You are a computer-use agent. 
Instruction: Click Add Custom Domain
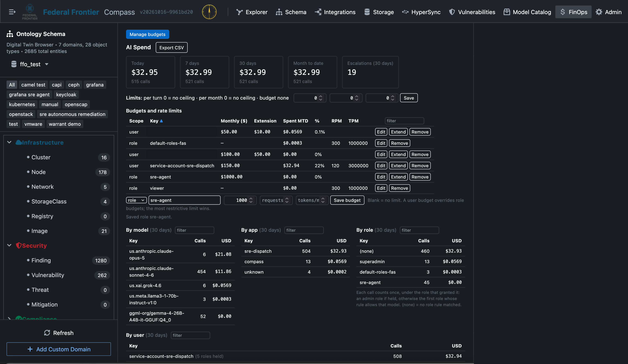59,349
